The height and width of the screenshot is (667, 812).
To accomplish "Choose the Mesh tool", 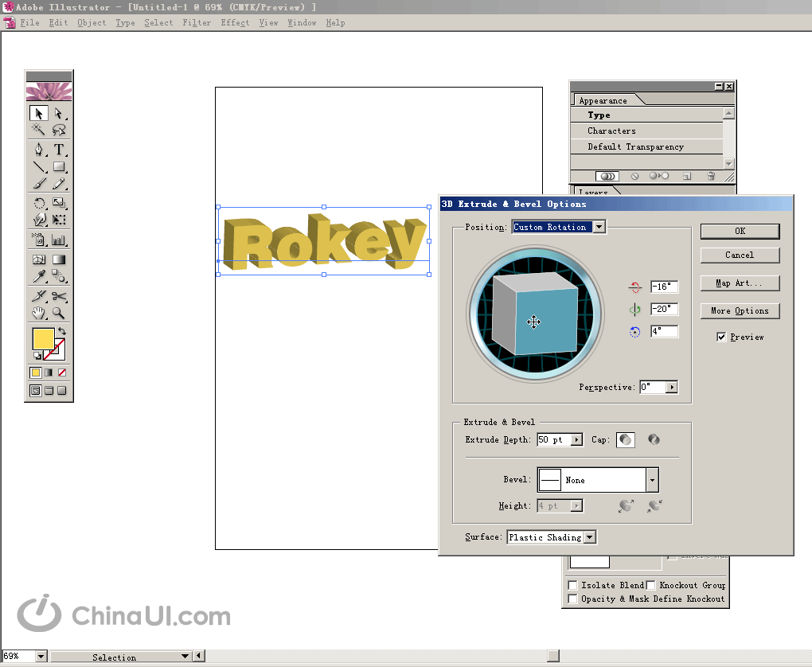I will click(39, 259).
